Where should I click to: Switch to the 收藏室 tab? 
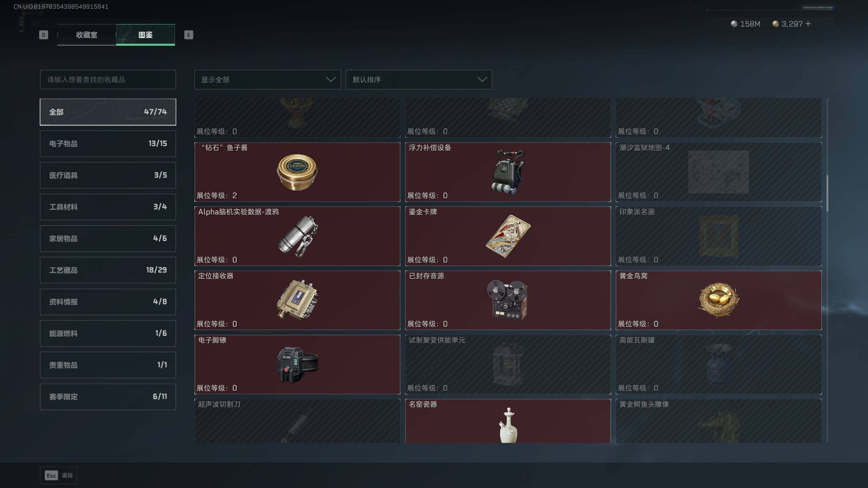tap(87, 35)
